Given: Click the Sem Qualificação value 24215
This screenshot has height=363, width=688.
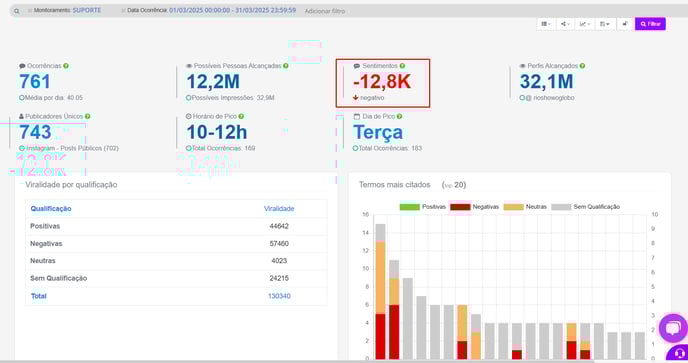Looking at the screenshot, I should 279,278.
